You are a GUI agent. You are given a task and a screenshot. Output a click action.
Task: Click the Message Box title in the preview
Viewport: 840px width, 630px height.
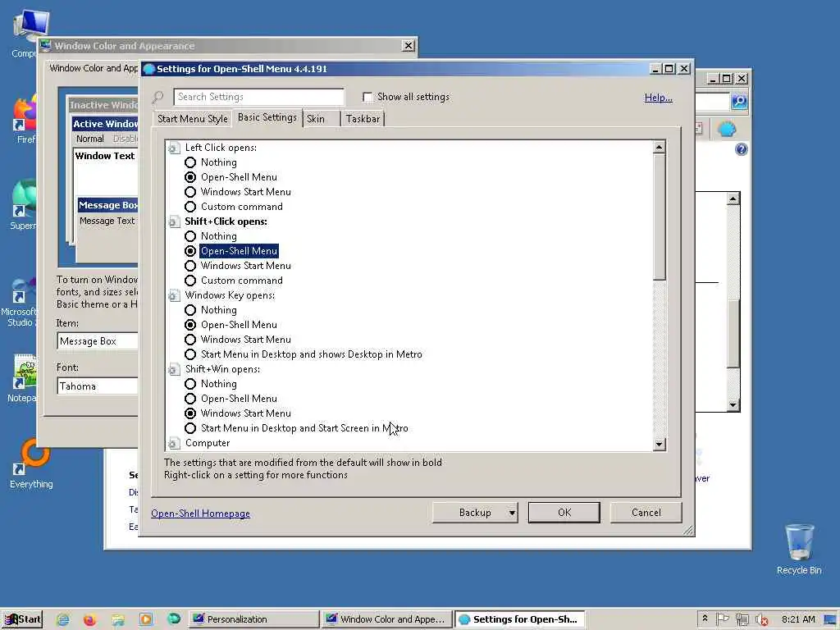(107, 205)
